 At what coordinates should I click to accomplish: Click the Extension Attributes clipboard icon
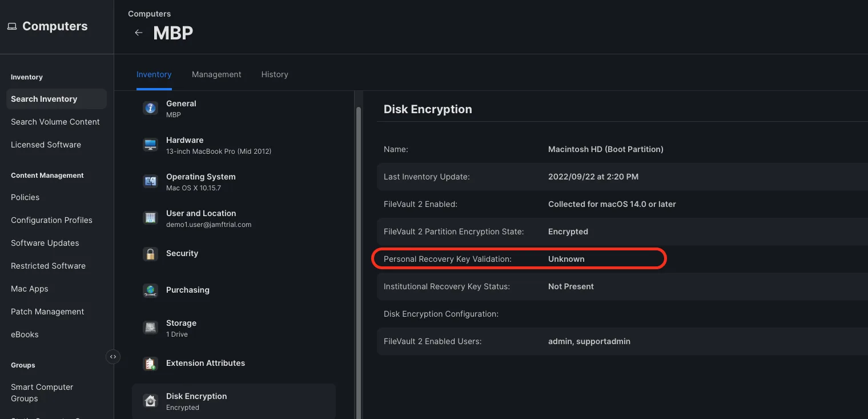(x=150, y=364)
